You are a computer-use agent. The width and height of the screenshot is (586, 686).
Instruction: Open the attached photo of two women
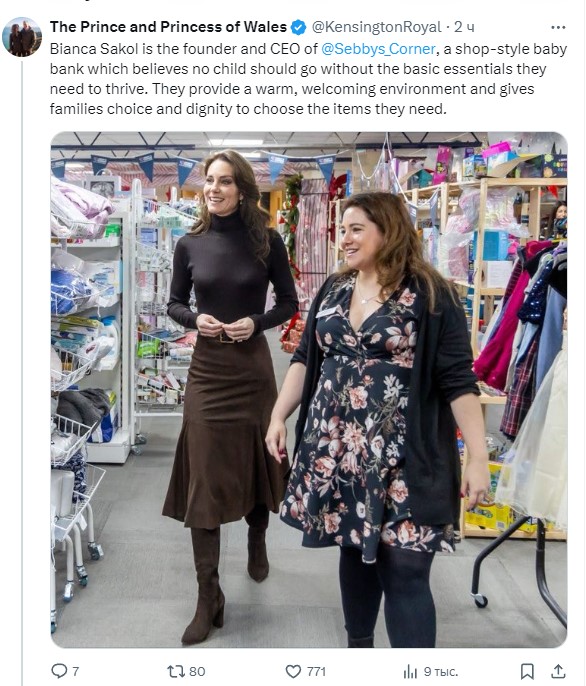click(309, 389)
